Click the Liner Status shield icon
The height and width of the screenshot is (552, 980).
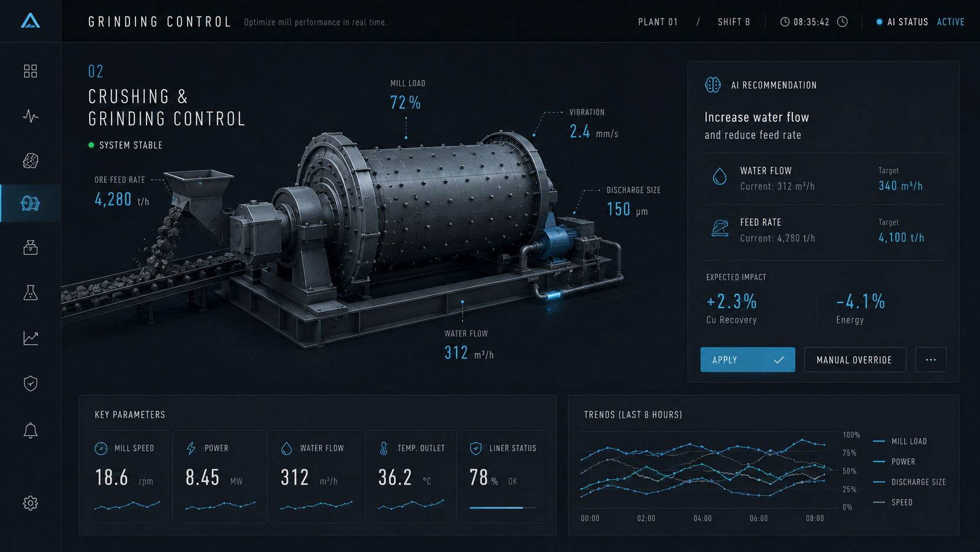point(476,448)
